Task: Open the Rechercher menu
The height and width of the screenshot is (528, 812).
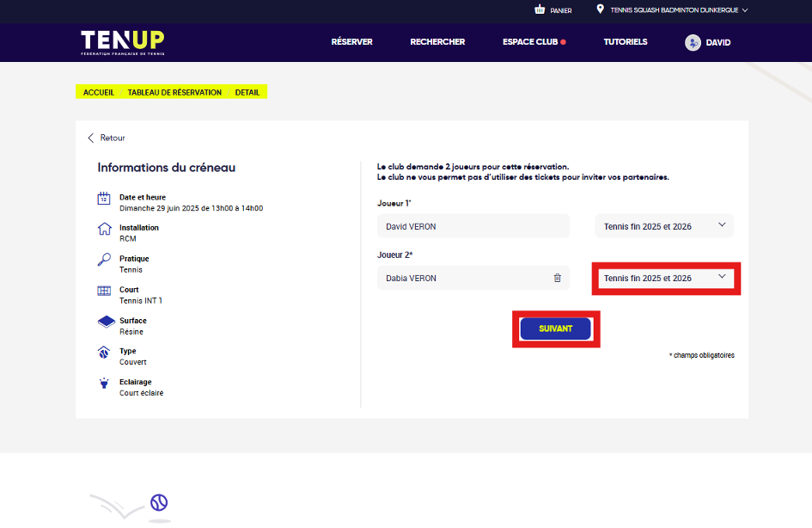Action: pyautogui.click(x=437, y=42)
